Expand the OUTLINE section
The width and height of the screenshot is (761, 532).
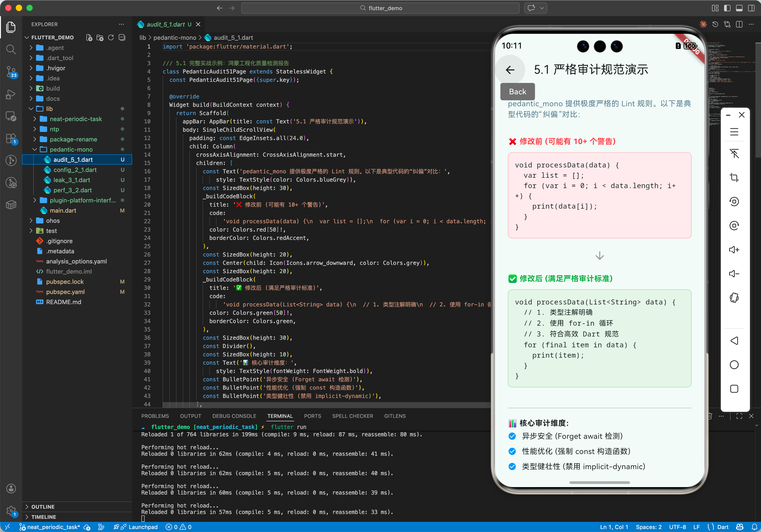click(x=43, y=507)
